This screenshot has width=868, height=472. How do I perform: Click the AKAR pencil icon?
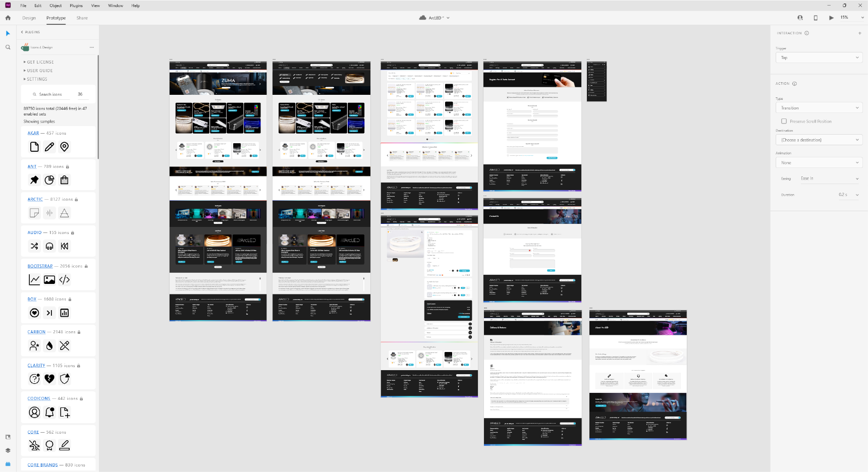pyautogui.click(x=49, y=147)
